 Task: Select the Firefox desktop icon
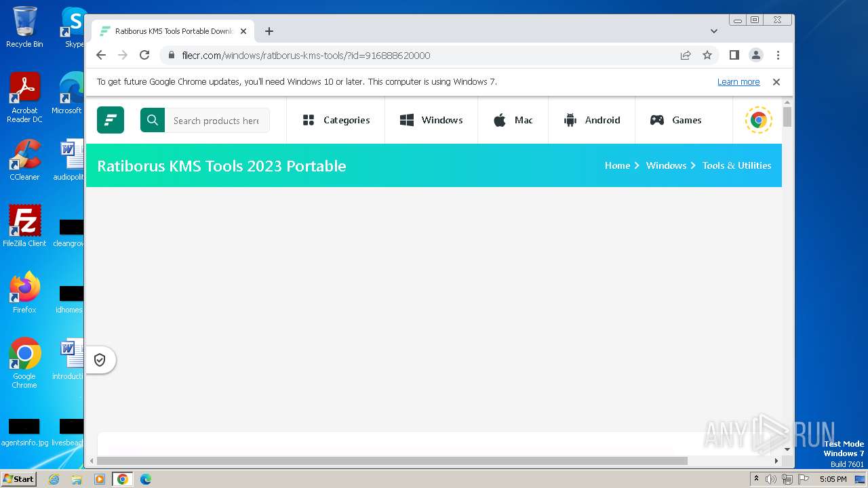[24, 292]
